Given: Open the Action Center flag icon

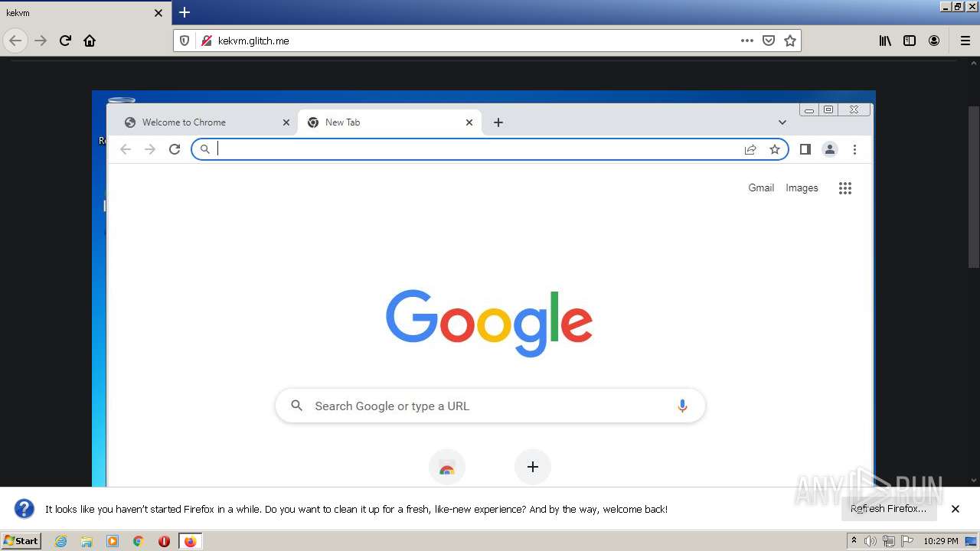Looking at the screenshot, I should (x=907, y=541).
